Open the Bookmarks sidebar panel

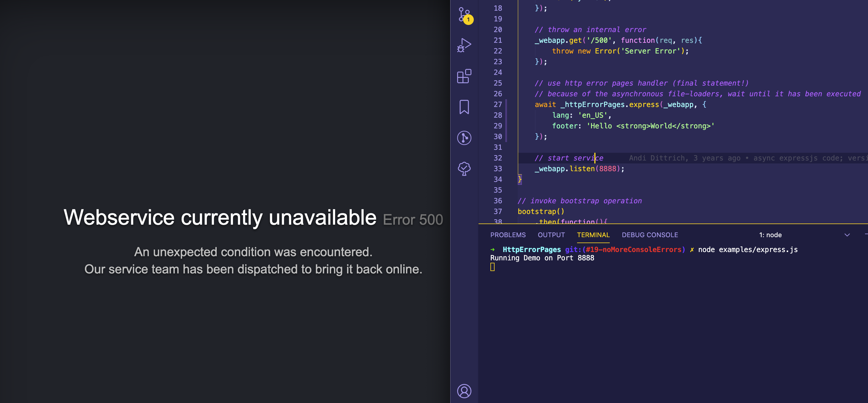[464, 107]
